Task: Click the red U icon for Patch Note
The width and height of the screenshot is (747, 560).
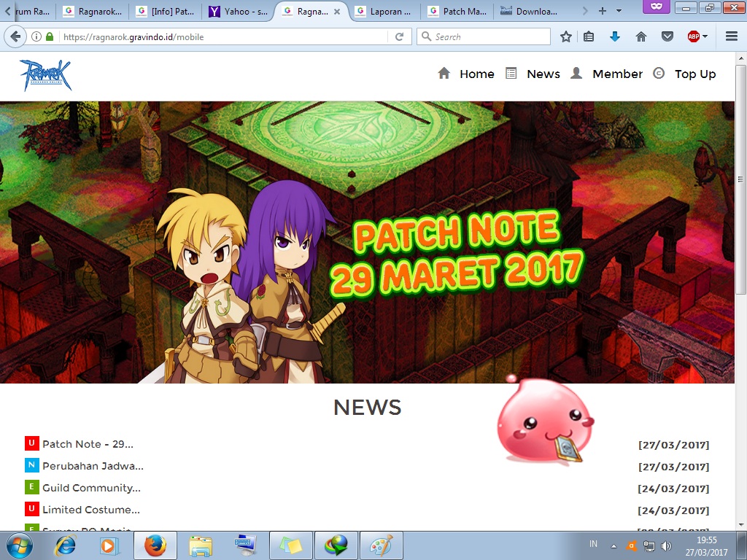Action: click(31, 443)
